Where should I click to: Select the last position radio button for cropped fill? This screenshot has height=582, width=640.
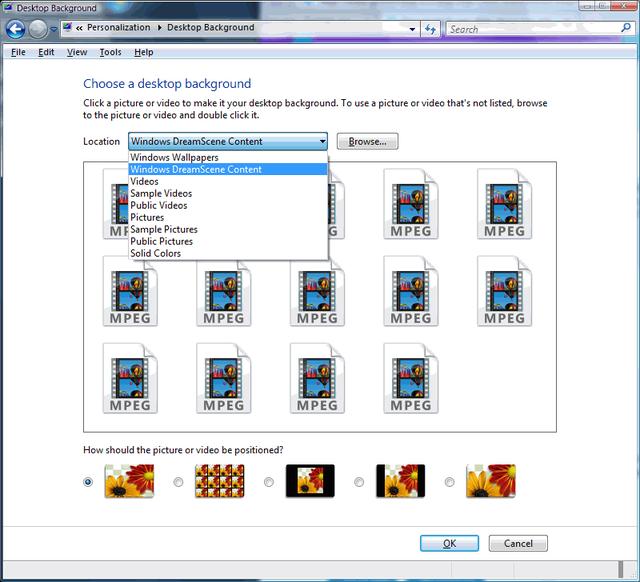coord(449,482)
